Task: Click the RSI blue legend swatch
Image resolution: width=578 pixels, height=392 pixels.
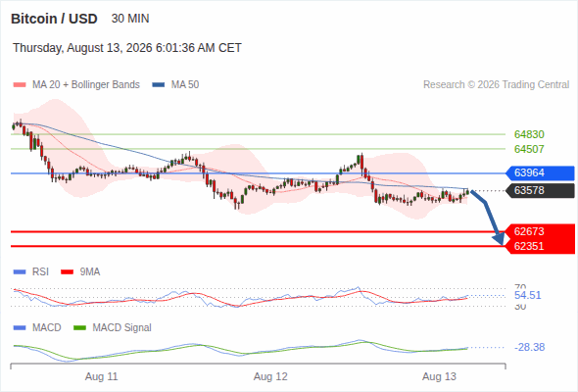Action: pyautogui.click(x=20, y=272)
